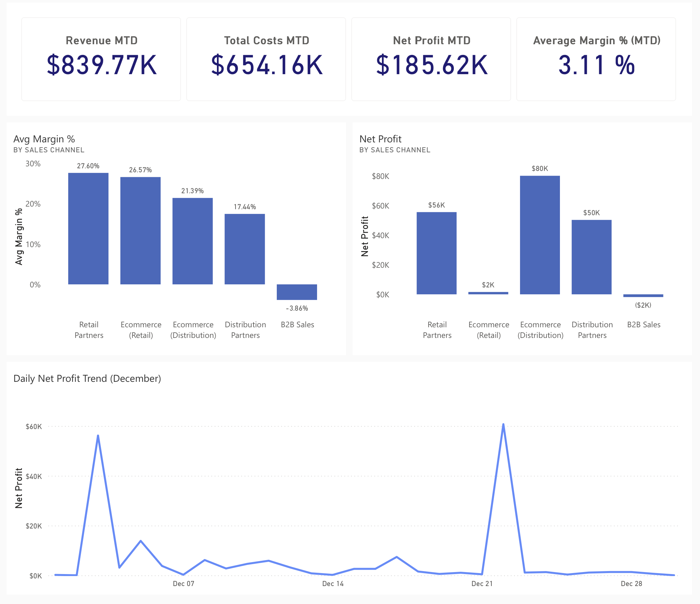Click the Dec 28 axis label
The width and height of the screenshot is (700, 604).
click(x=631, y=584)
